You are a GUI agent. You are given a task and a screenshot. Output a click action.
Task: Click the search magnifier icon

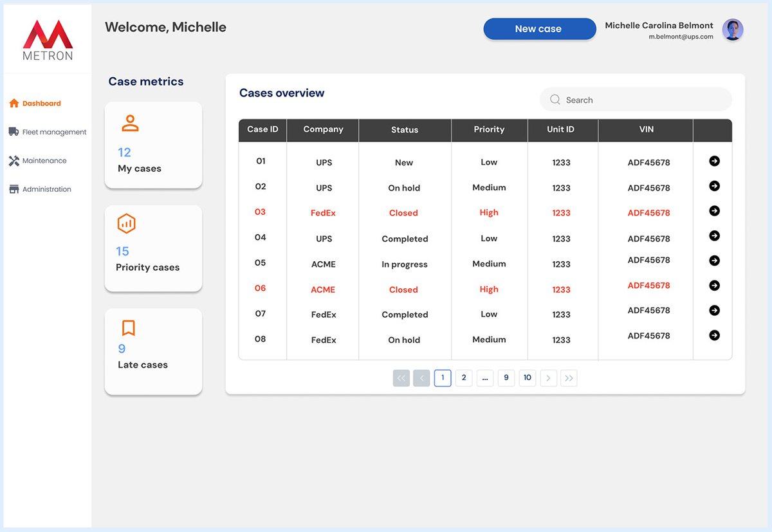[555, 100]
